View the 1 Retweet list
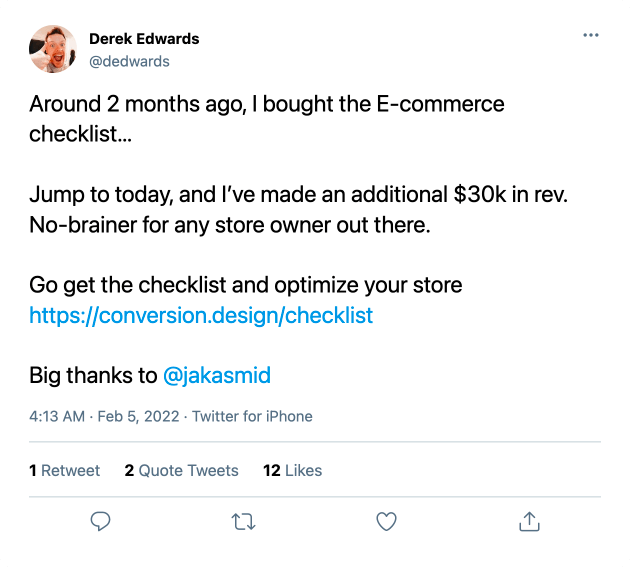Viewport: 630px width, 567px height. tap(64, 471)
